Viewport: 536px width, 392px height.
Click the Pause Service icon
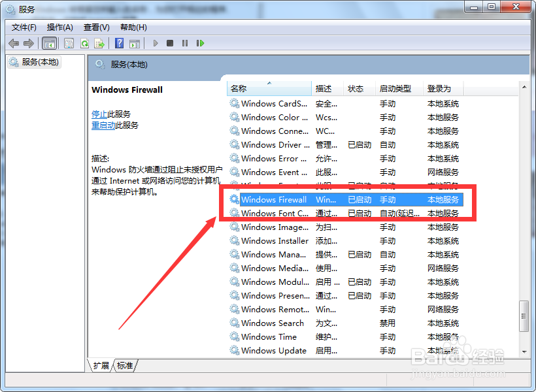185,43
